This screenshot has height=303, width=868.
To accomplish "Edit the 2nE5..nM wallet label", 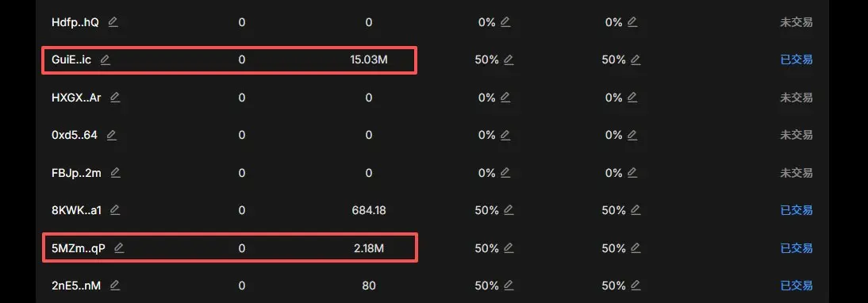I will coord(114,286).
